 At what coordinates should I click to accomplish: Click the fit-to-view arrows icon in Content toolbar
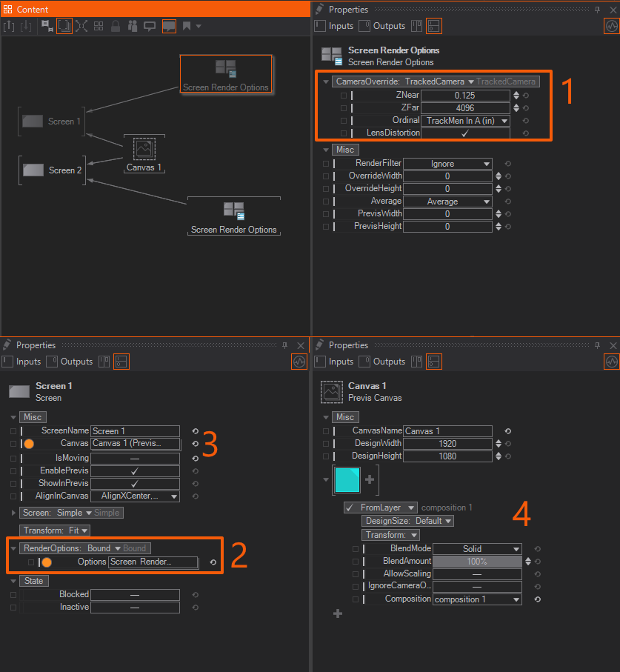tap(81, 26)
